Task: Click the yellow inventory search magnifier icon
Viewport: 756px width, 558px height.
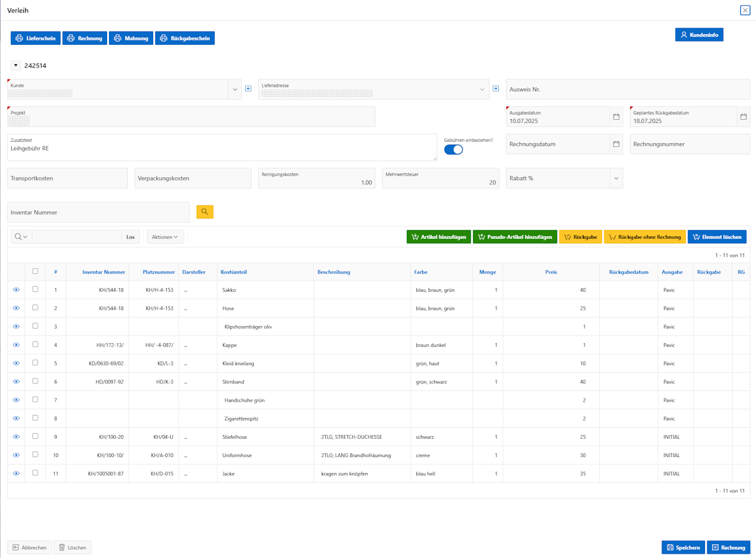Action: [x=205, y=212]
